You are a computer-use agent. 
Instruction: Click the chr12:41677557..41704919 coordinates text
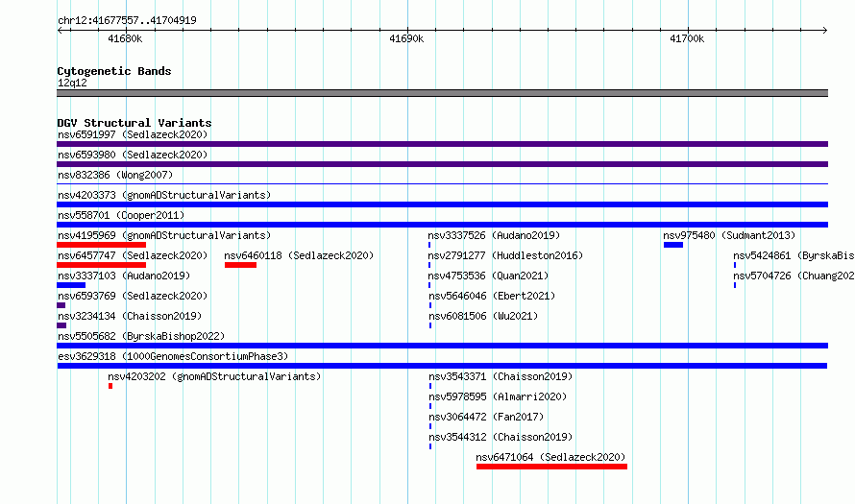[x=127, y=21]
